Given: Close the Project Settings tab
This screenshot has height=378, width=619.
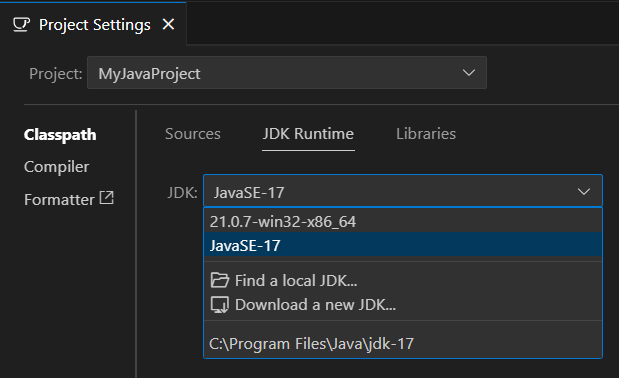Looking at the screenshot, I should coord(169,24).
